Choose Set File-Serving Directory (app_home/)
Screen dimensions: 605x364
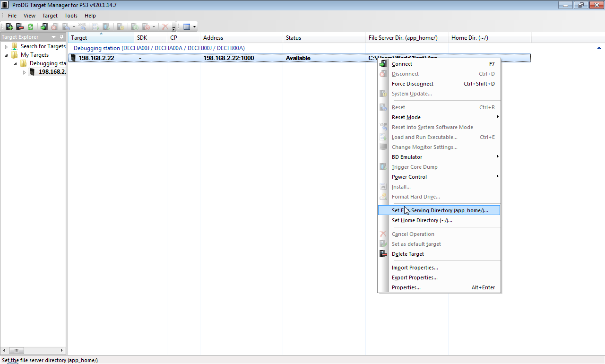(x=439, y=210)
